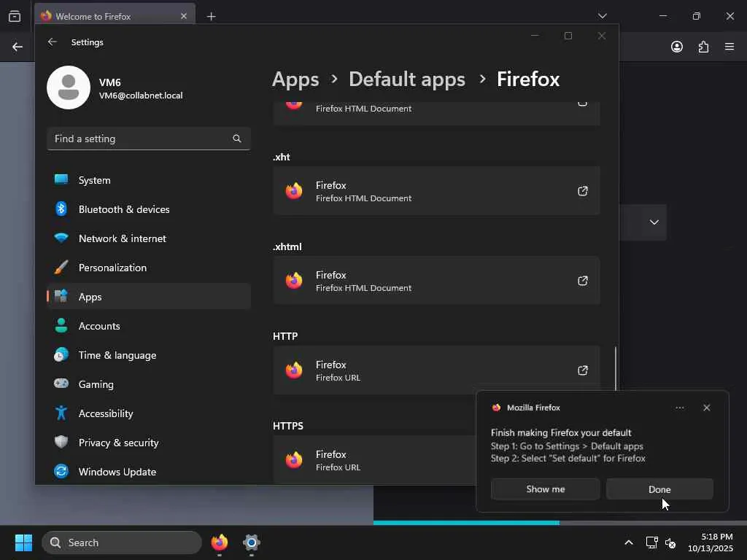
Task: Click Show me in Firefox notification
Action: point(546,489)
